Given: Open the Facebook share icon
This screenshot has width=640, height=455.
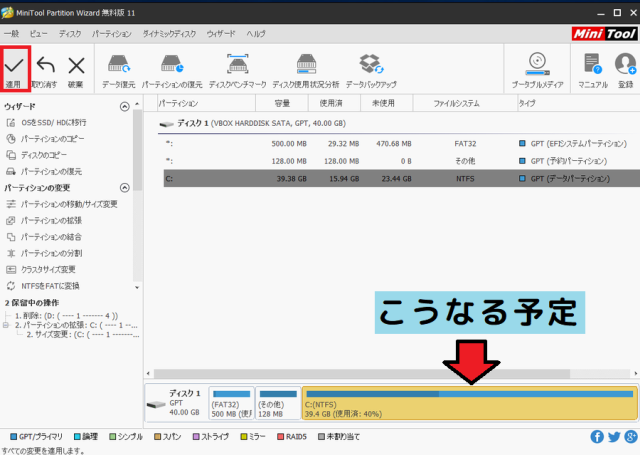Looking at the screenshot, I should (597, 437).
